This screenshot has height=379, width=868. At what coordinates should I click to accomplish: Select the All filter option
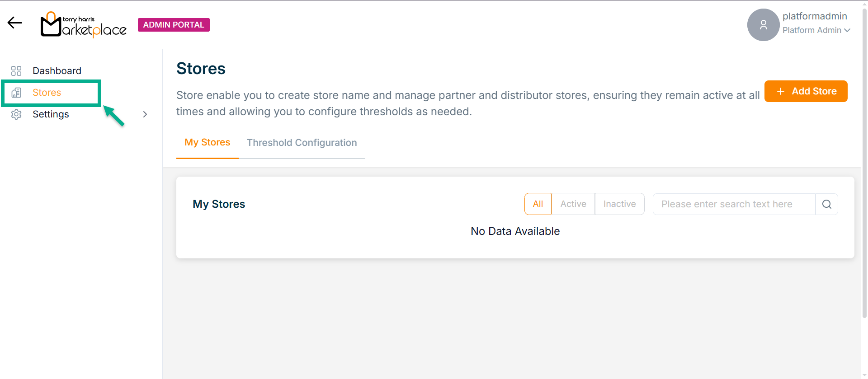coord(538,204)
